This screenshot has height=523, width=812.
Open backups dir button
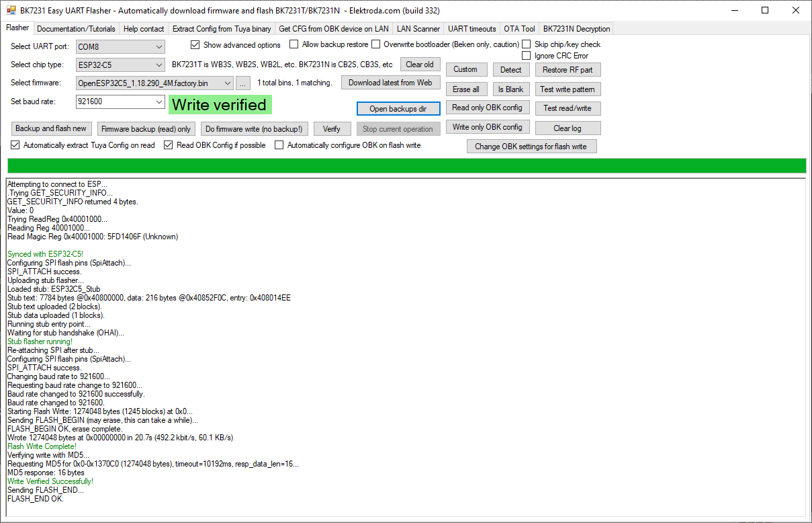(x=398, y=109)
